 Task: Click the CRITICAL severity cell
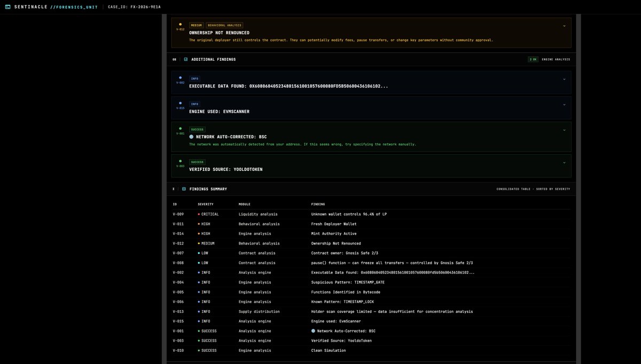coord(208,214)
